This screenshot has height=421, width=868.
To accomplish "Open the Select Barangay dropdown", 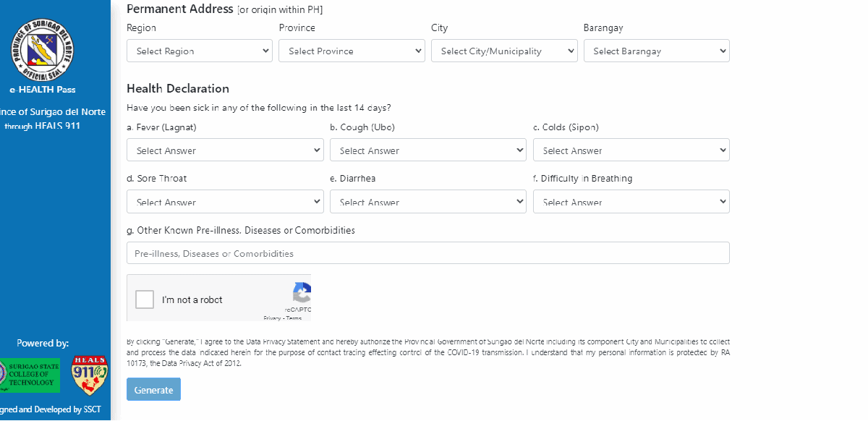I will tap(656, 51).
